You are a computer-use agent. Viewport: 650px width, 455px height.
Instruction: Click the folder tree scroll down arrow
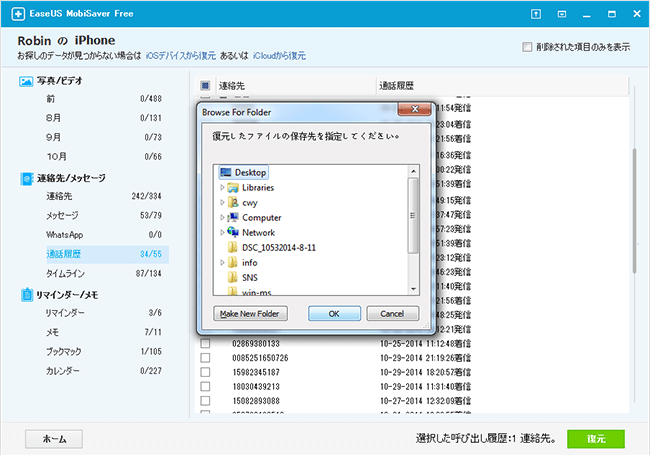point(413,289)
